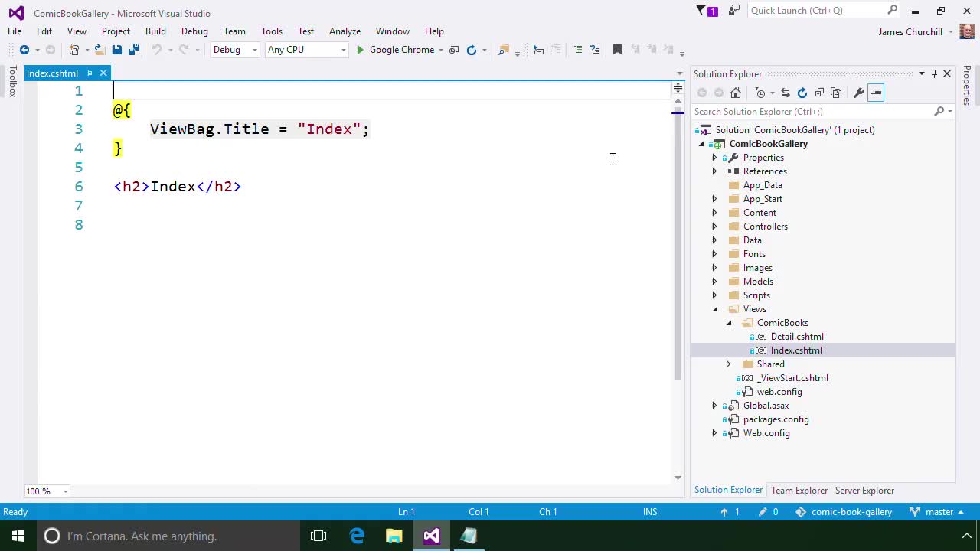Click the Save All icon on the toolbar
This screenshot has width=980, height=551.
coord(134,49)
